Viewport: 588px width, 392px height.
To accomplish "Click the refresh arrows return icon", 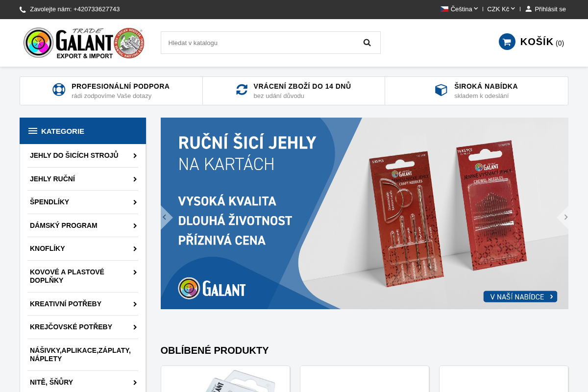I will point(242,90).
